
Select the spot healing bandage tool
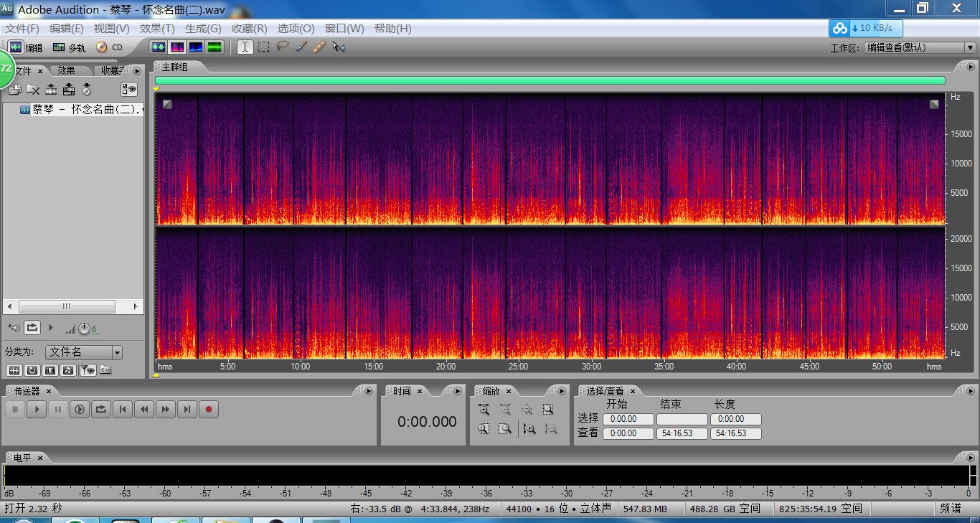tap(320, 47)
